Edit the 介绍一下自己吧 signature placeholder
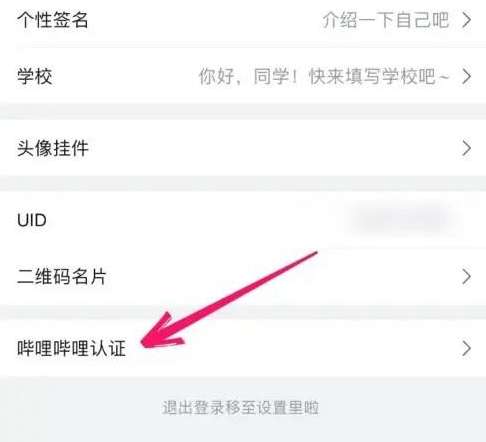This screenshot has width=486, height=442. [x=386, y=20]
